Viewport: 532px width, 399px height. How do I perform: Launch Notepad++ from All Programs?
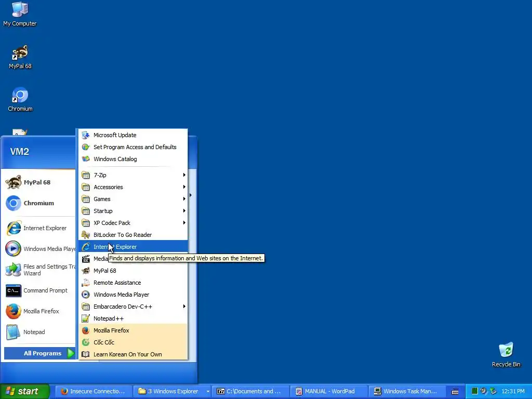click(133, 318)
